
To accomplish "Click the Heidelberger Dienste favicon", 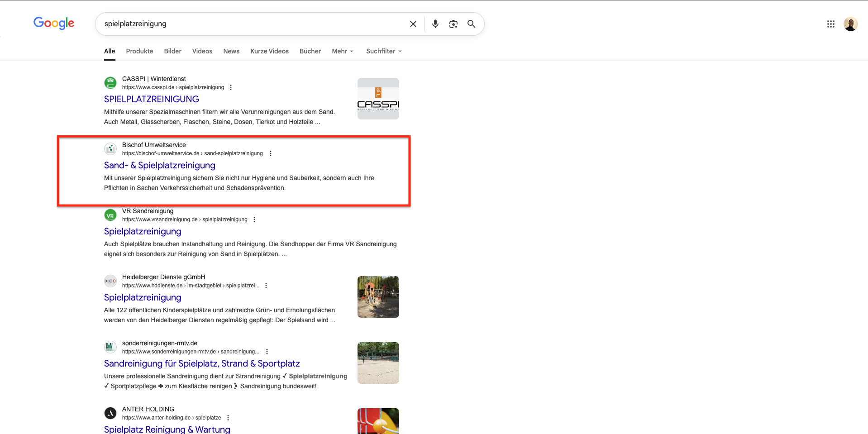I will (110, 281).
